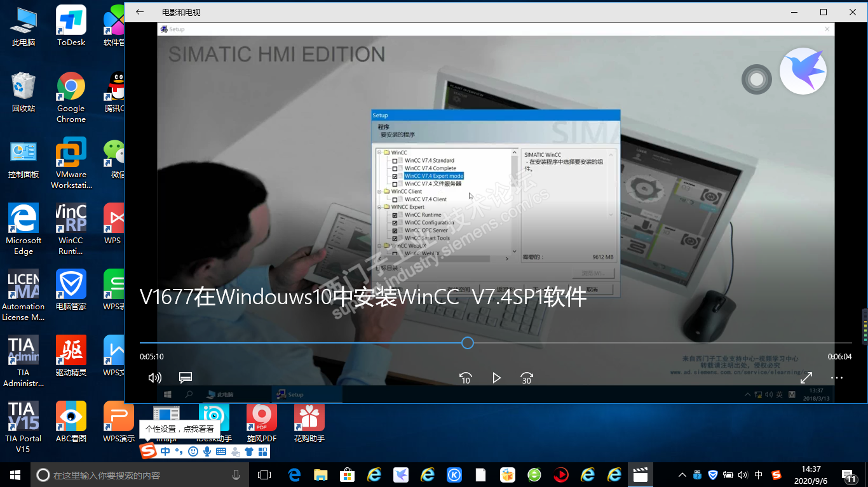Open skin settings via the shirt icon
The width and height of the screenshot is (868, 487).
[249, 451]
